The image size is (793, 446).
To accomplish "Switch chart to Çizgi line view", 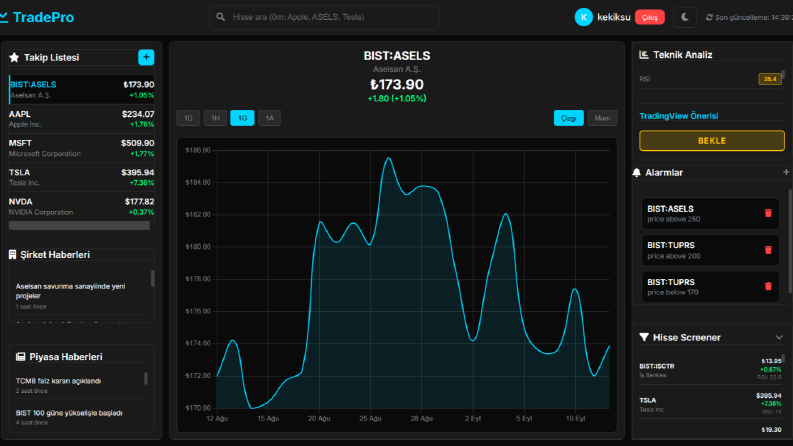I will (x=569, y=118).
